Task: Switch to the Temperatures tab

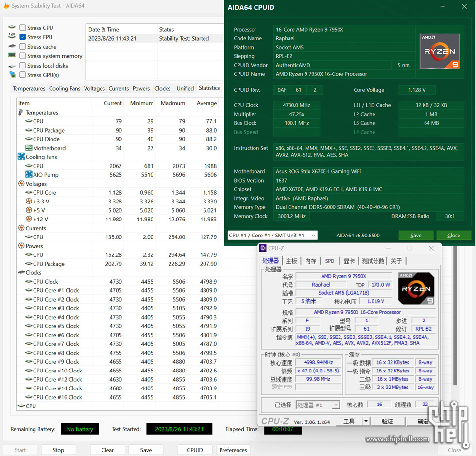Action: click(x=29, y=89)
